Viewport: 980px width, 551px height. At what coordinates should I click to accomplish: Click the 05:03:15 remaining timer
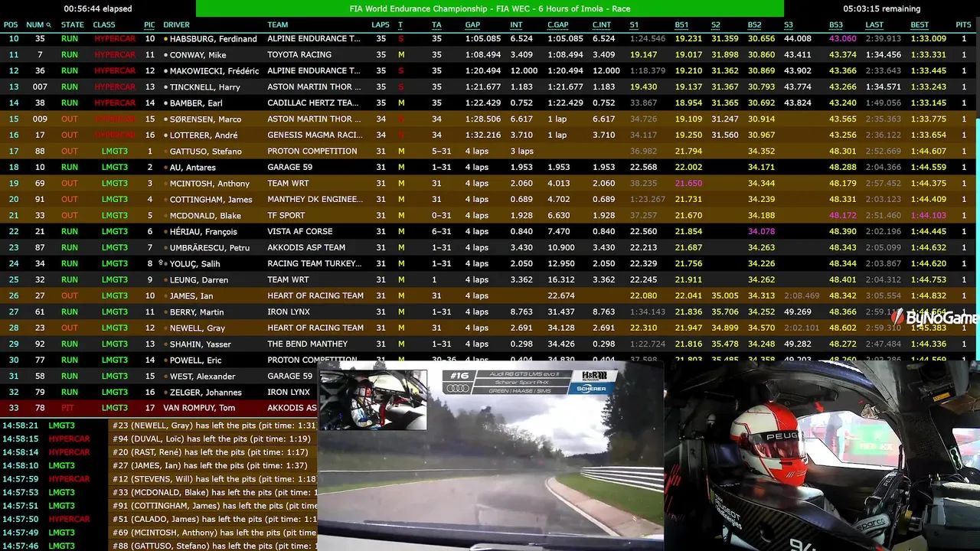[x=882, y=8]
